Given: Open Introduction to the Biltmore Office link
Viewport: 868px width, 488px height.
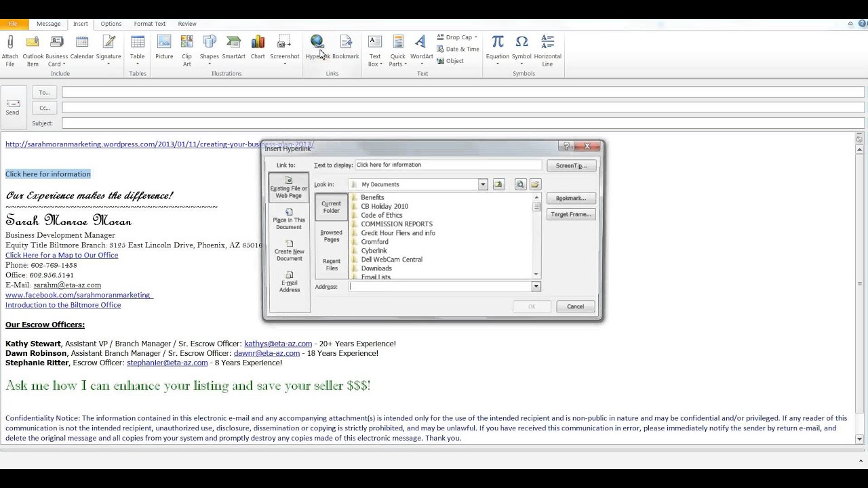Looking at the screenshot, I should point(63,305).
